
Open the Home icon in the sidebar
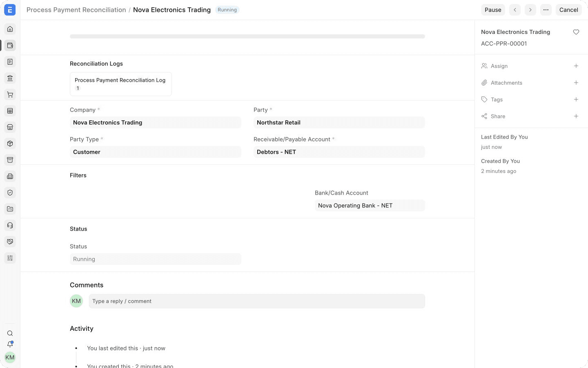tap(10, 29)
